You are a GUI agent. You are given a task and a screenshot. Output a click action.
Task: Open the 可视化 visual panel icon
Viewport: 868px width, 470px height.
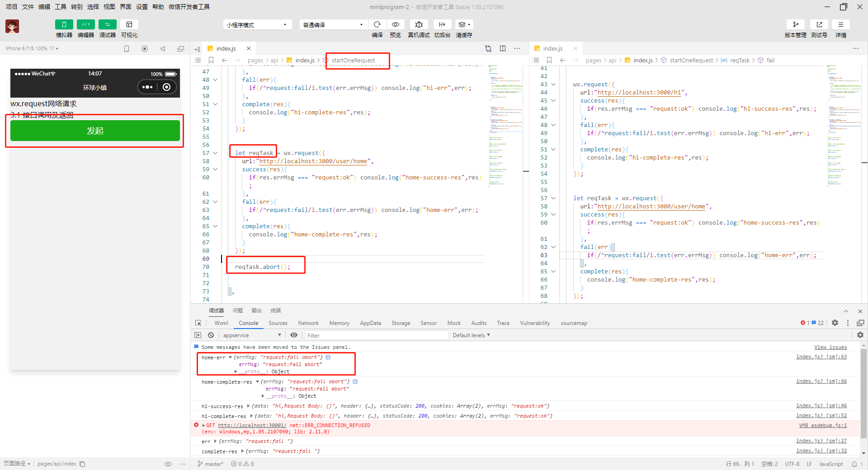pyautogui.click(x=129, y=24)
